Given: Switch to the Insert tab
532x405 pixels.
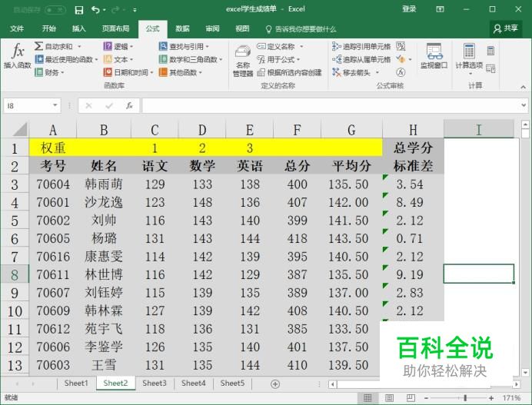Looking at the screenshot, I should tap(78, 29).
